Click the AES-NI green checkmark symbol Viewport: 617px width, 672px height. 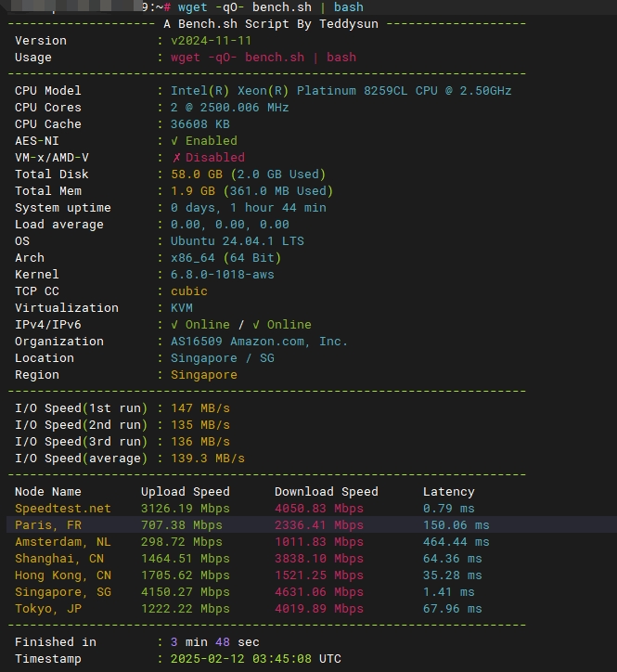point(174,141)
